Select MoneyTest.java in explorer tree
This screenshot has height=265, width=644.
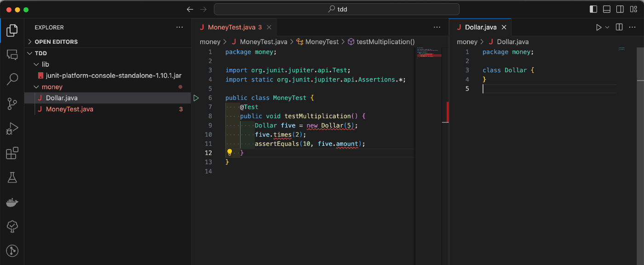point(108,109)
